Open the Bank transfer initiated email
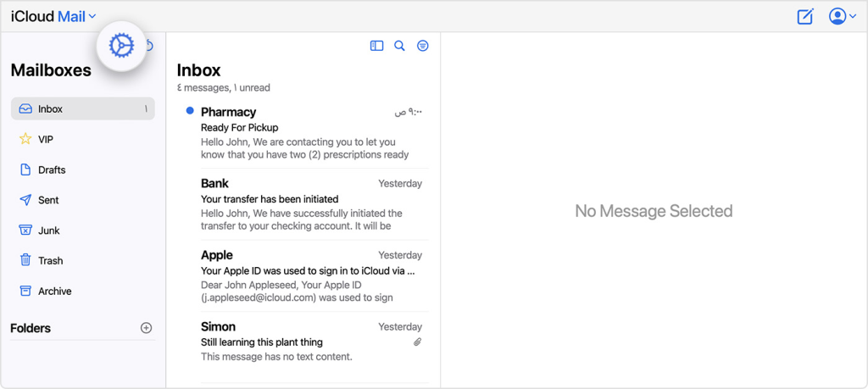Image resolution: width=868 pixels, height=389 pixels. point(303,204)
